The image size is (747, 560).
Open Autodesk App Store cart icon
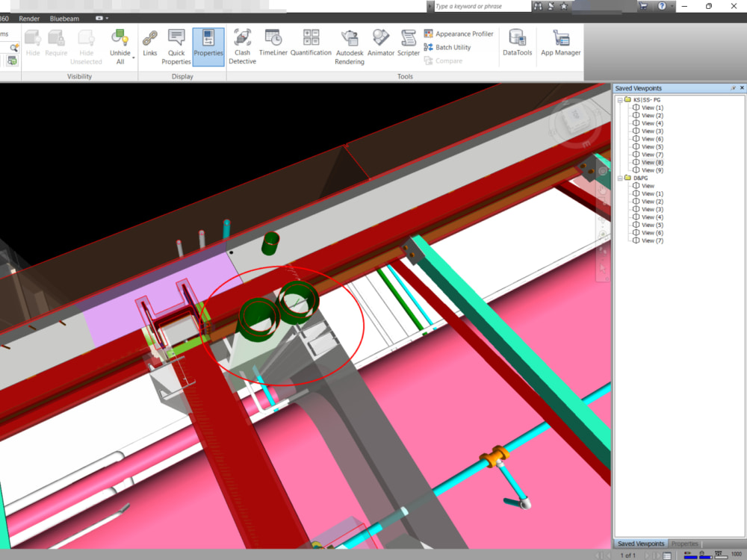pyautogui.click(x=644, y=6)
